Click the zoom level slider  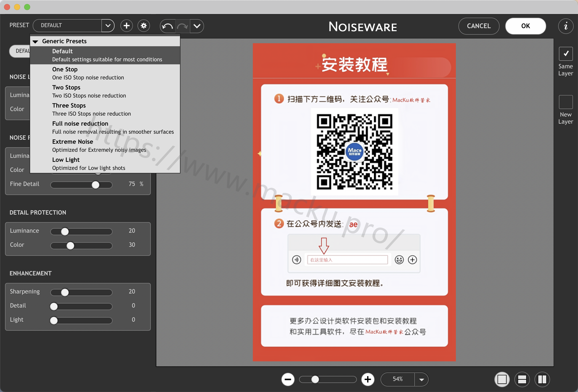[x=328, y=379]
